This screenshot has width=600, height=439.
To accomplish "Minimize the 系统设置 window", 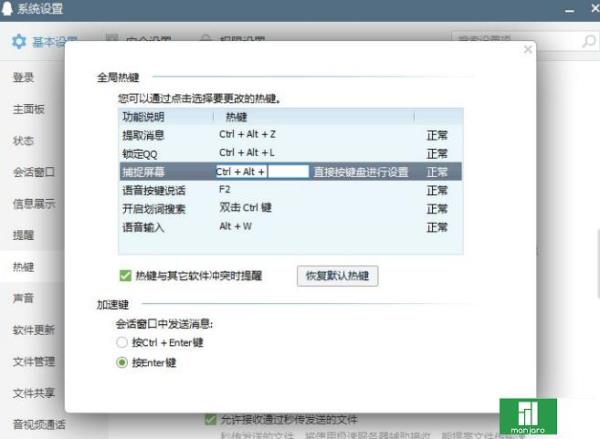I will click(569, 11).
